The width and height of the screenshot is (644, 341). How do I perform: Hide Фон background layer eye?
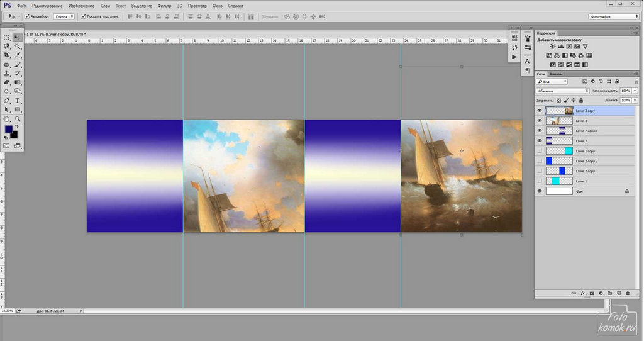point(540,191)
